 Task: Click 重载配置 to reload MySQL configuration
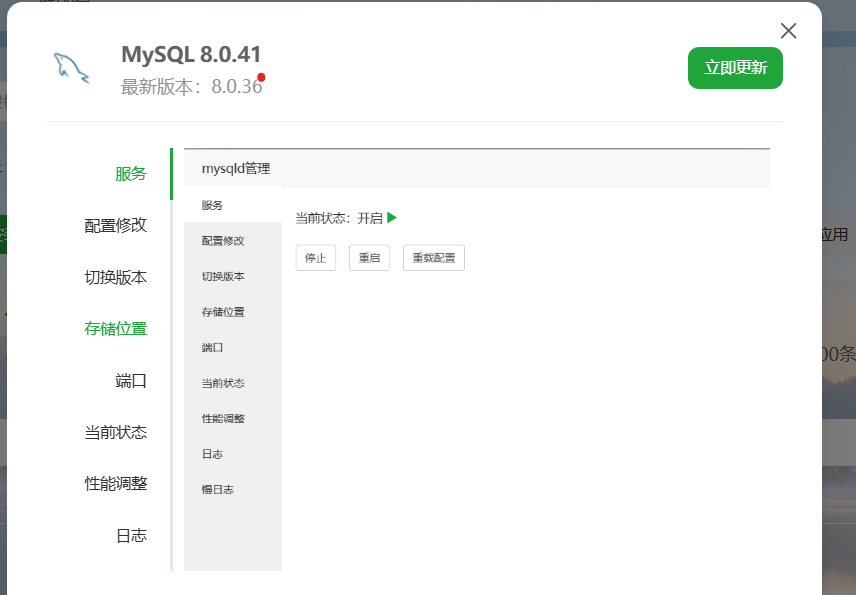[x=433, y=257]
